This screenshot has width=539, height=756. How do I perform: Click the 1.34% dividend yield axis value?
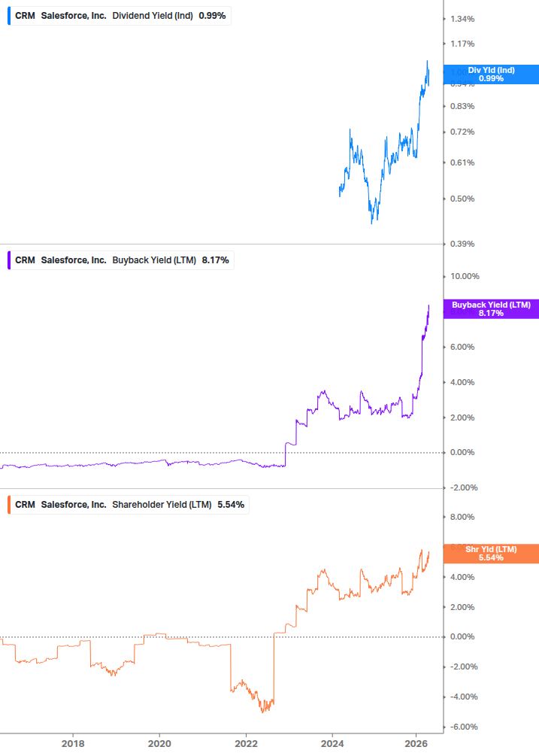tap(462, 19)
